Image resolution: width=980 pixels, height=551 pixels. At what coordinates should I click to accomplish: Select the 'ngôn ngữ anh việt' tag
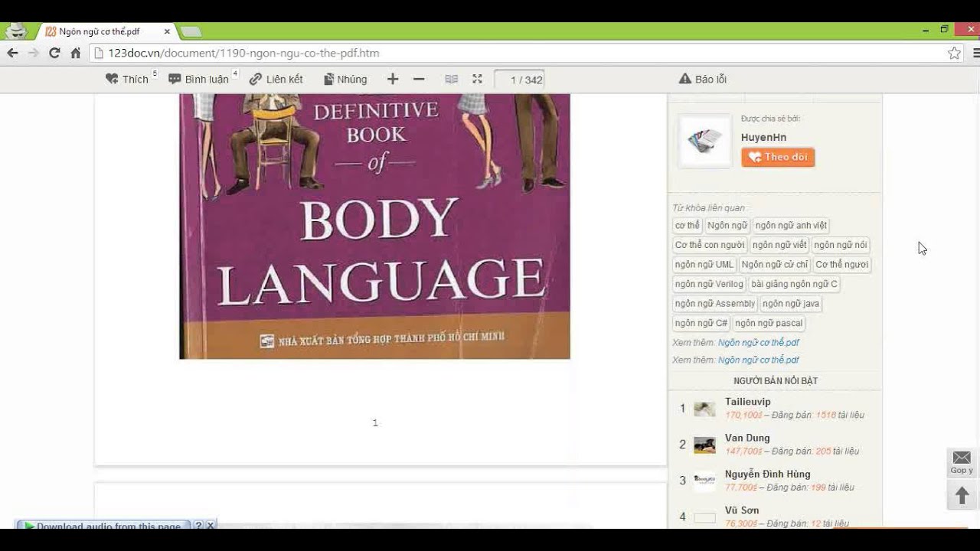[791, 226]
